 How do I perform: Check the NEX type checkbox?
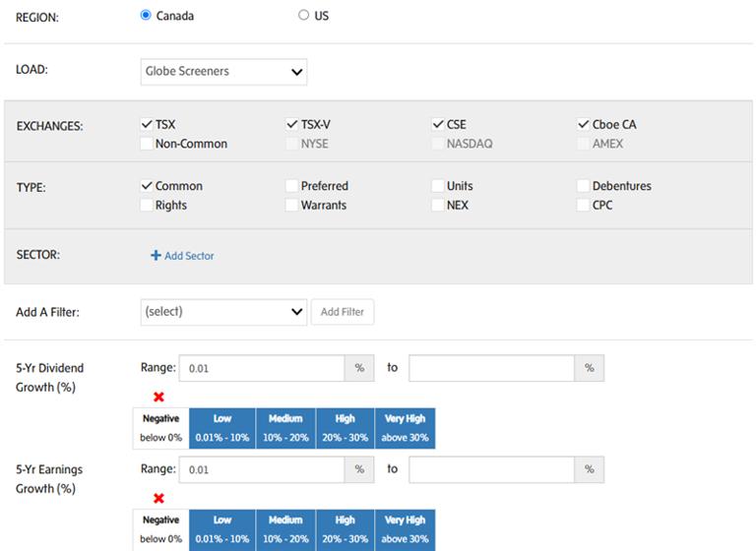coord(438,205)
